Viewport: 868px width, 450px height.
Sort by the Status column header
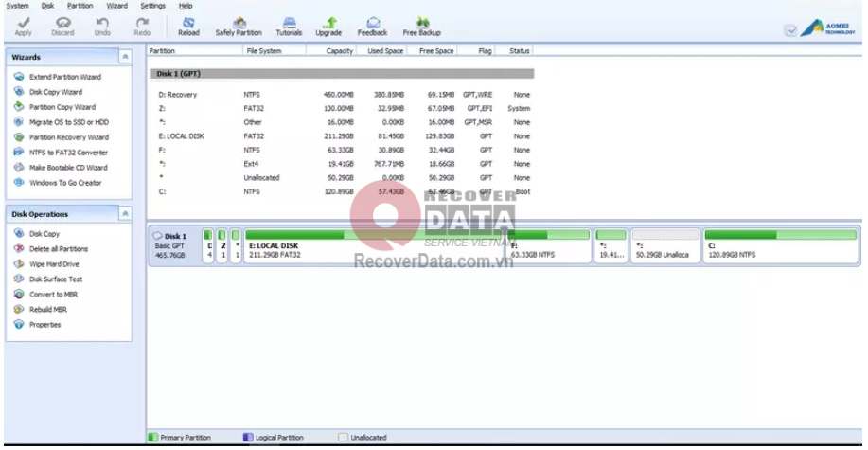tap(514, 51)
